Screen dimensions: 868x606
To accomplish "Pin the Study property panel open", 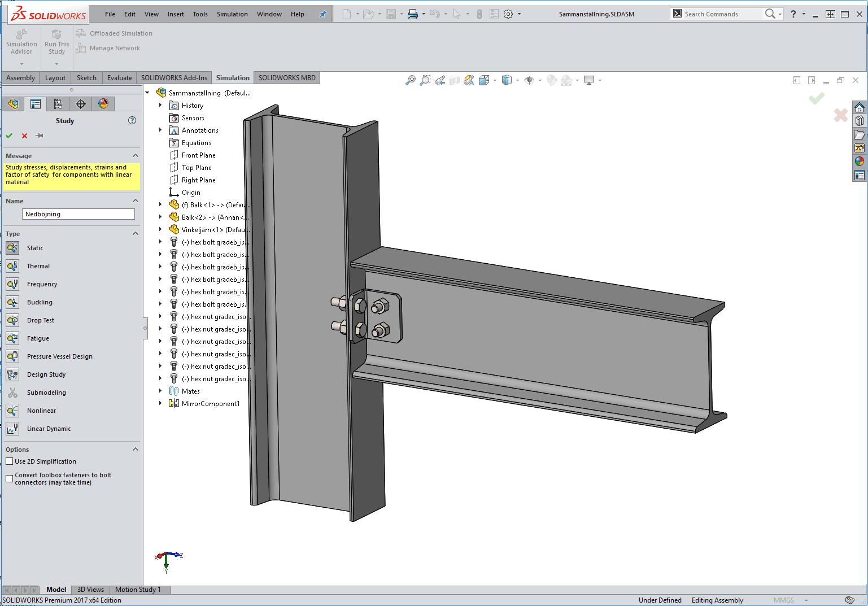I will [x=40, y=136].
